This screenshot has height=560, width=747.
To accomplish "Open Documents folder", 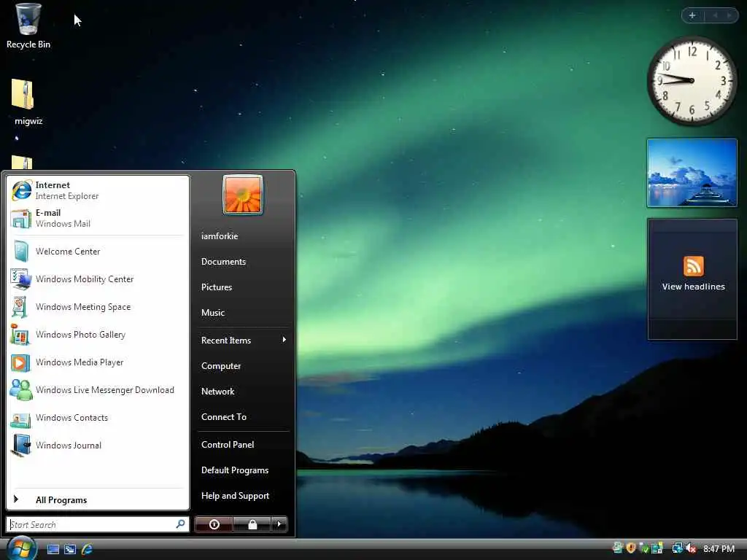I will pyautogui.click(x=243, y=262).
